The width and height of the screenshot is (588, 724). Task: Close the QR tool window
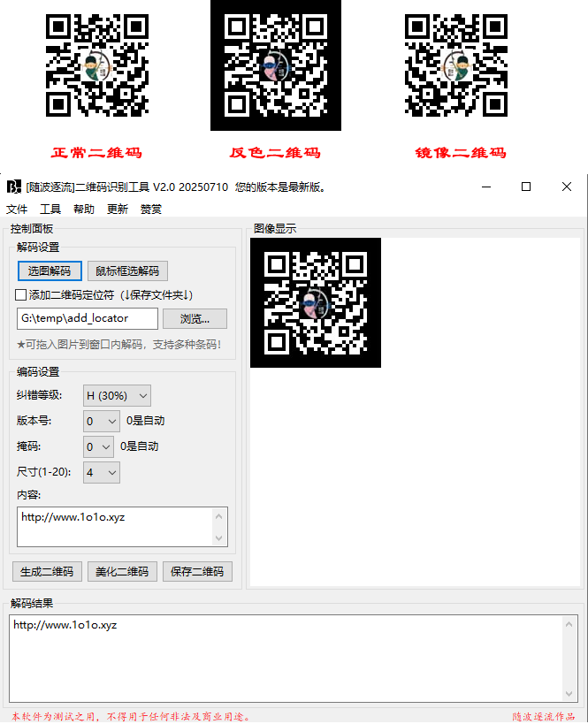pyautogui.click(x=567, y=187)
